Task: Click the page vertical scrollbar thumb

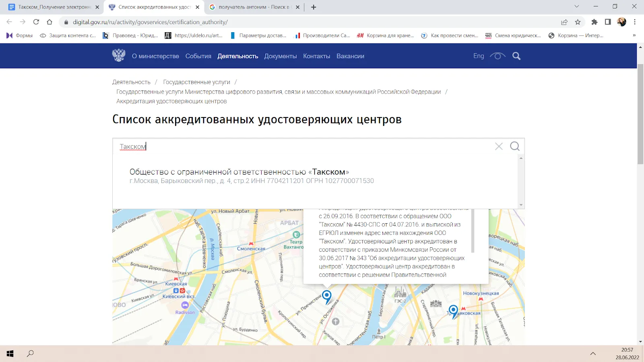Action: 640,114
